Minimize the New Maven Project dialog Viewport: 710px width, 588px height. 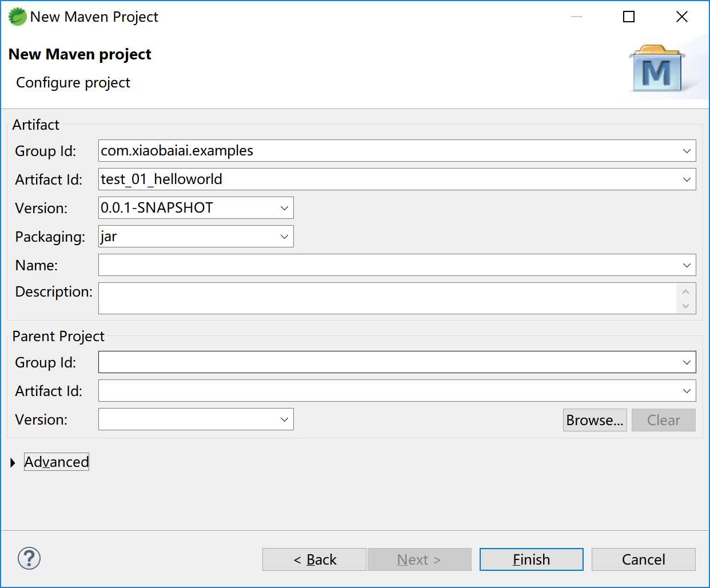point(577,17)
